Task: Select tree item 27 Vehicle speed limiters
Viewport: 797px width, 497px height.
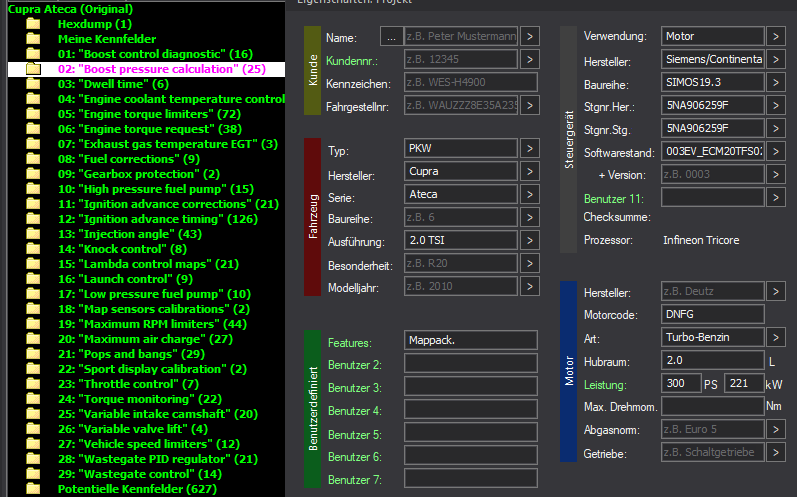Action: coord(149,444)
